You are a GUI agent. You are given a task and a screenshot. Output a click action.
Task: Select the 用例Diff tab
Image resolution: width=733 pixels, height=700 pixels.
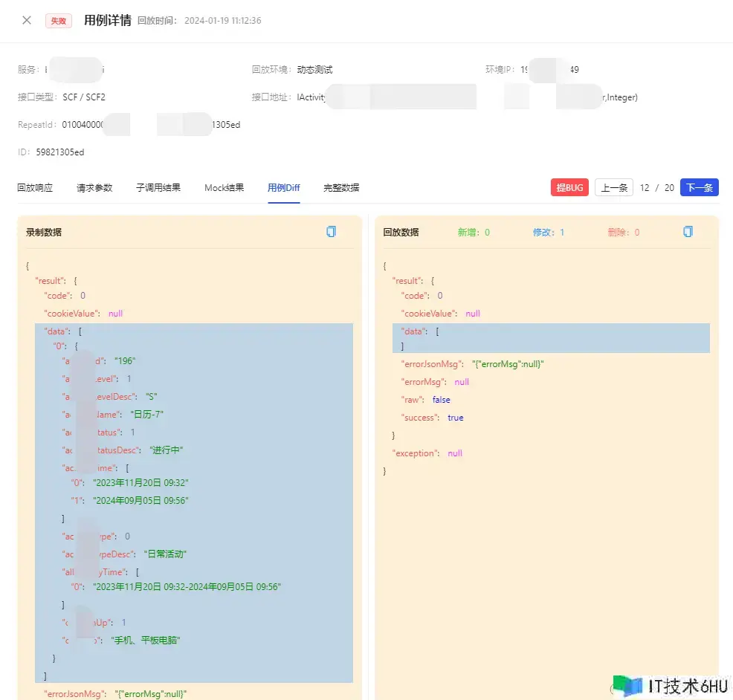pyautogui.click(x=283, y=188)
